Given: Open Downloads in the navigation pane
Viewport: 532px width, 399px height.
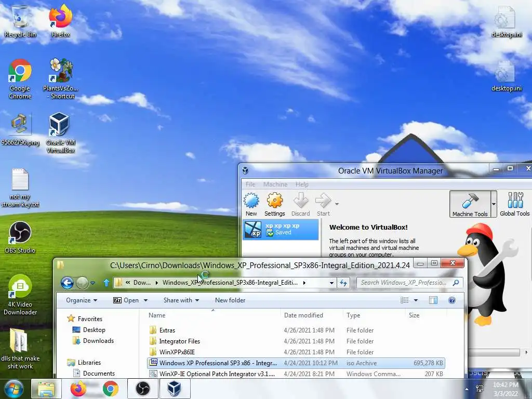Looking at the screenshot, I should click(94, 341).
